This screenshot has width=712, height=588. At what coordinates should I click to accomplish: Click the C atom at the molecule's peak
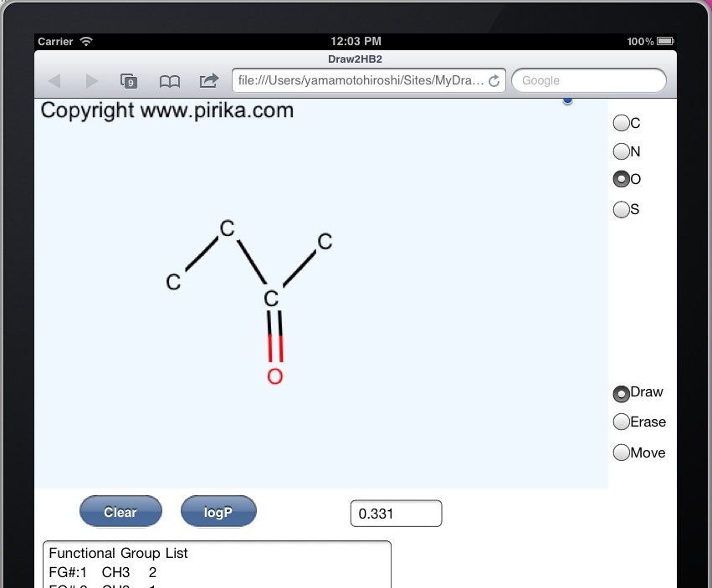click(x=227, y=228)
